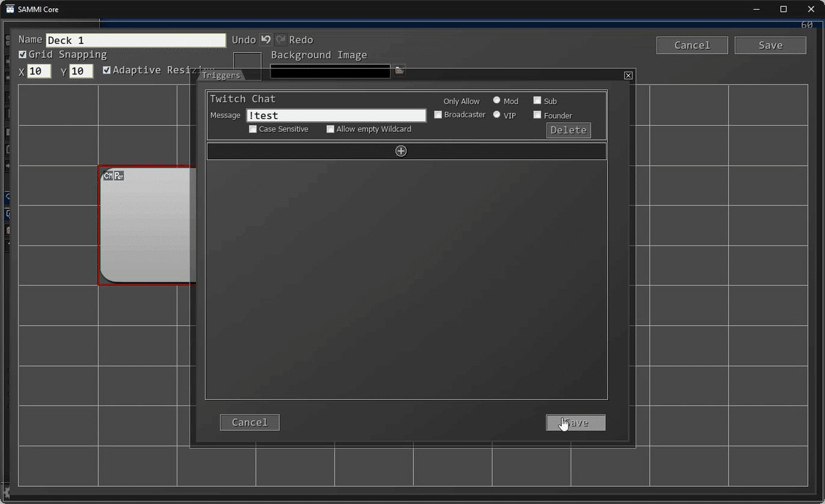This screenshot has height=504, width=825.
Task: Click the Undo arrow icon
Action: [265, 40]
